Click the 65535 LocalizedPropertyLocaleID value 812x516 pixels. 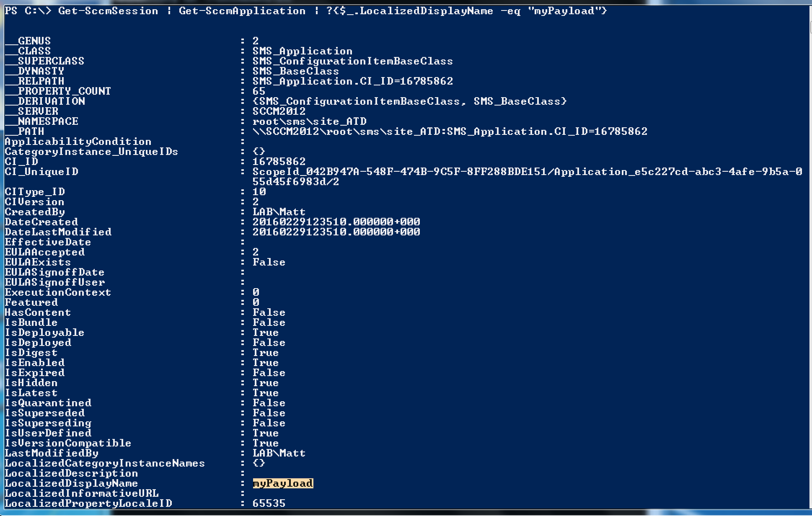[269, 503]
